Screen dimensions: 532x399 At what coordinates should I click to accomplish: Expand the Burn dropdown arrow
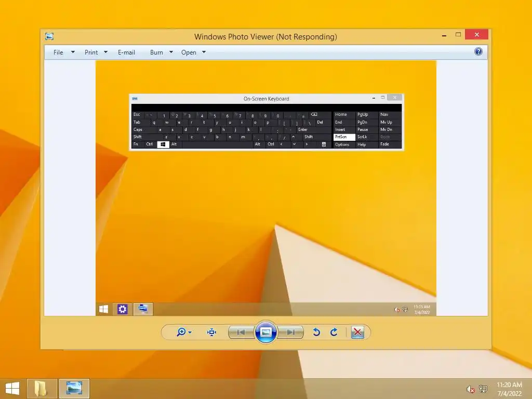click(x=171, y=52)
